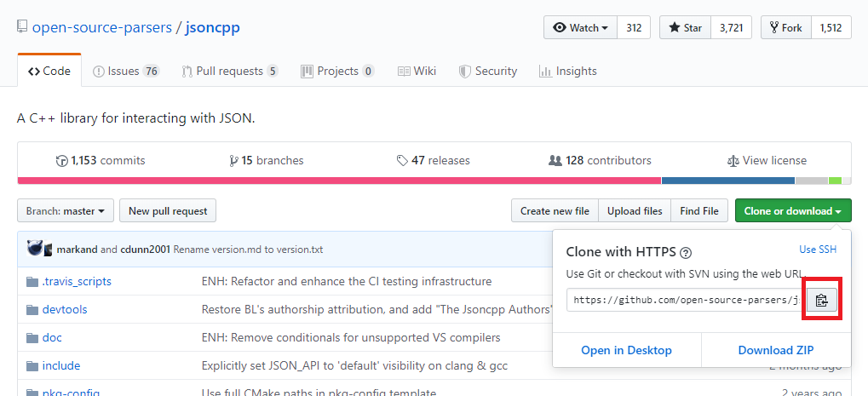Open the 'Rename version.md to version.txt' commit
Viewport: 868px width, 396px height.
(x=248, y=250)
